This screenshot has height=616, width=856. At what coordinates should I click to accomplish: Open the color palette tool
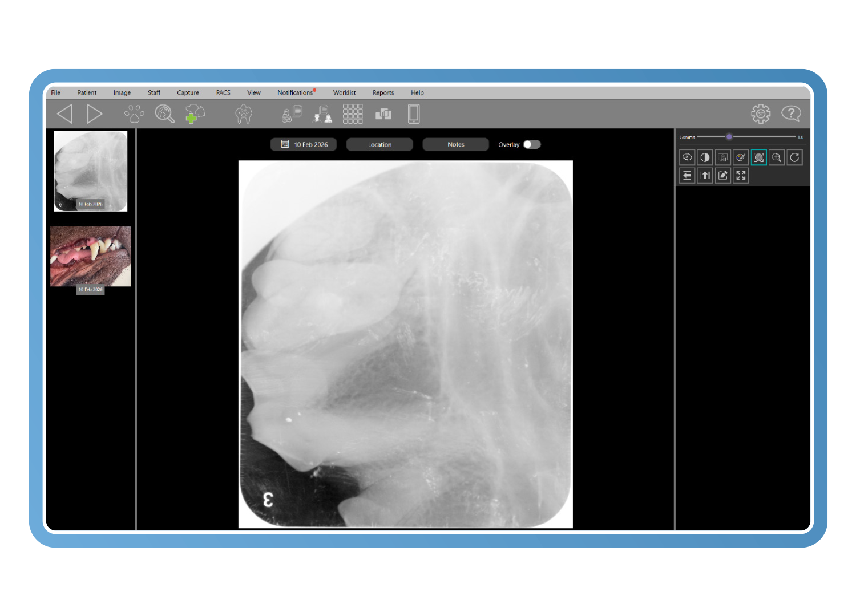click(741, 157)
